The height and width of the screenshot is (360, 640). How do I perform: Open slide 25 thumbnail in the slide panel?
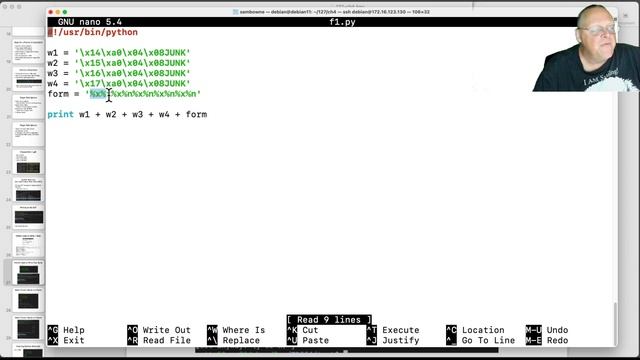click(28, 217)
